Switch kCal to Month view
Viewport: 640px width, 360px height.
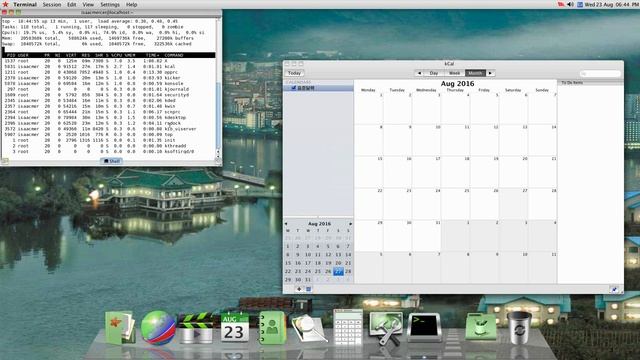(x=475, y=73)
